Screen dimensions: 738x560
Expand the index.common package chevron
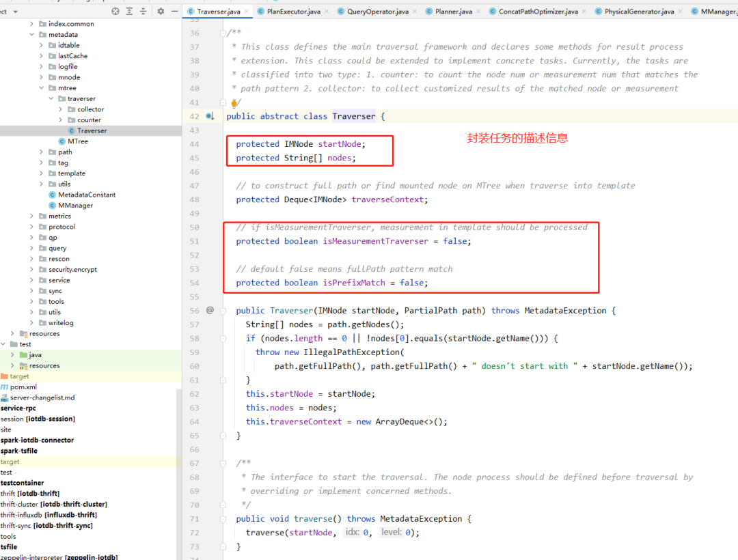[31, 23]
